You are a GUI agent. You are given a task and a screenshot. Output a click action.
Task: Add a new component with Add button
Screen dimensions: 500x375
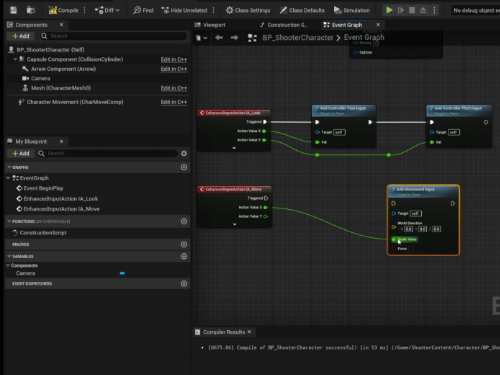[21, 36]
